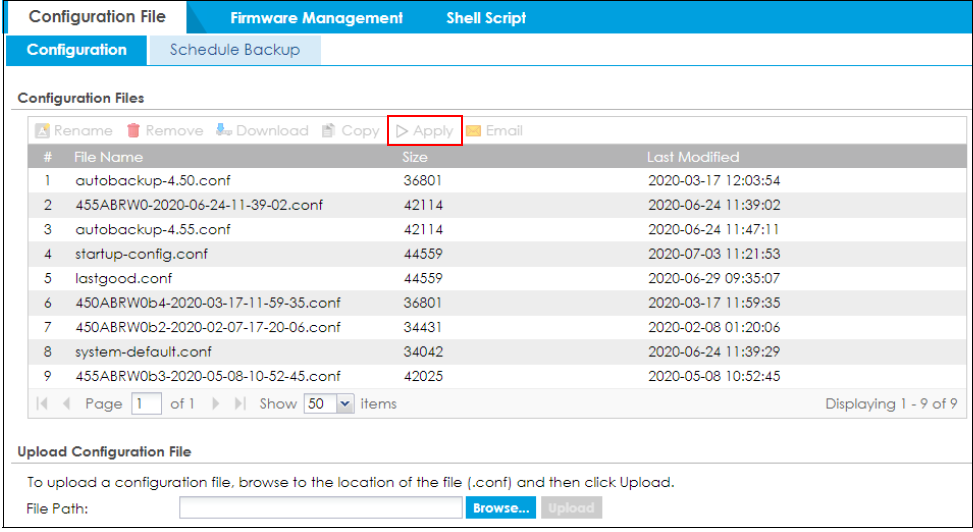Go to the last page arrow
This screenshot has width=973, height=532.
tap(239, 404)
